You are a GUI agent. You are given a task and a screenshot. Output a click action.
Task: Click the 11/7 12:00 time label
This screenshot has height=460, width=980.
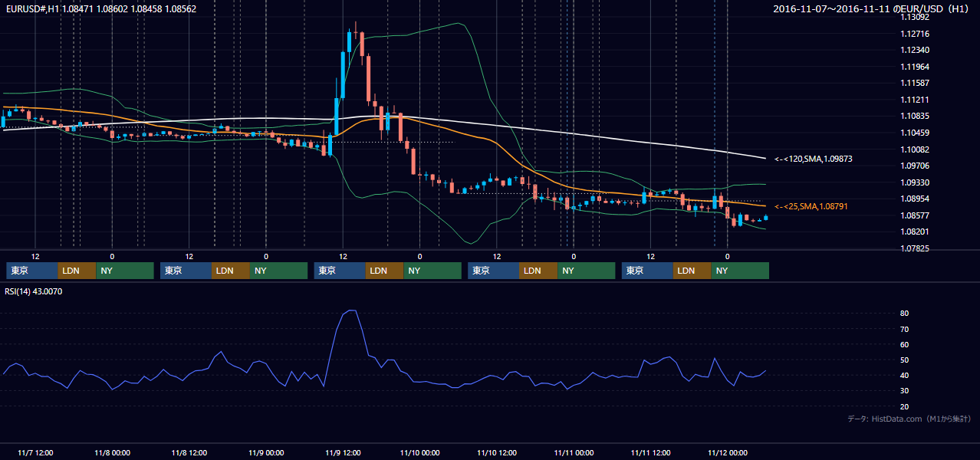35,453
